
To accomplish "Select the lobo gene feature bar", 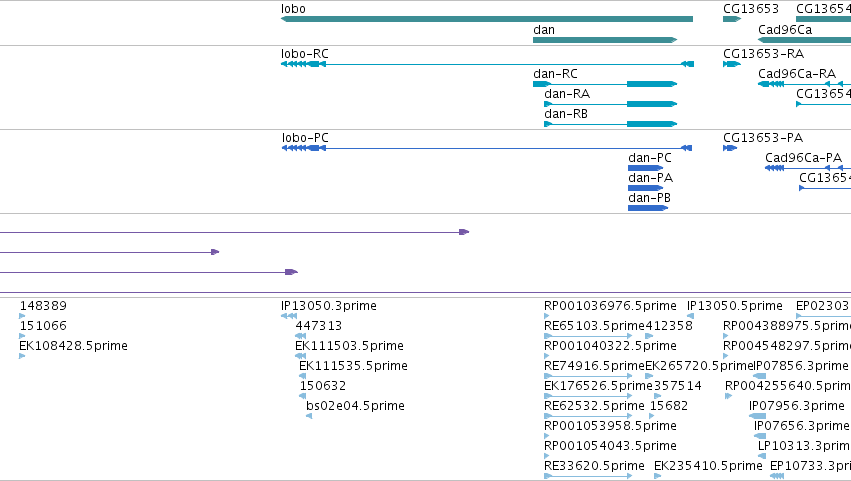I will click(487, 19).
